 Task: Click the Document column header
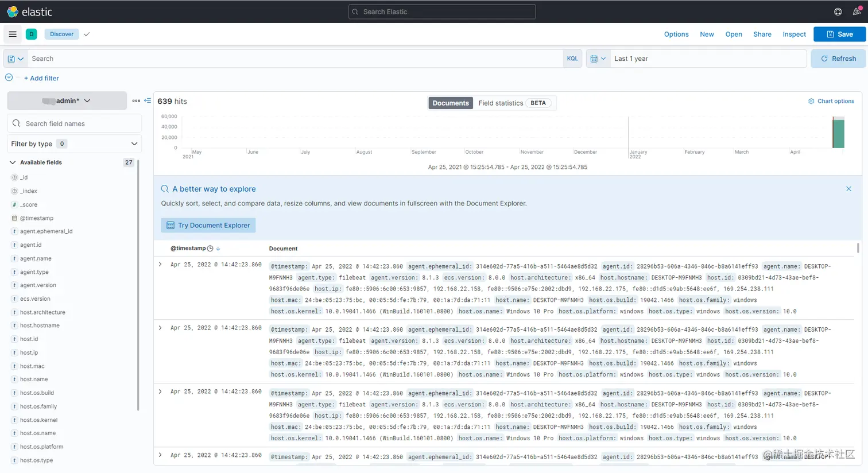point(283,249)
